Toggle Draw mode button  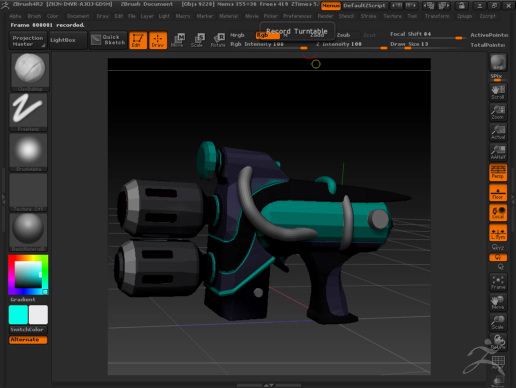point(158,40)
